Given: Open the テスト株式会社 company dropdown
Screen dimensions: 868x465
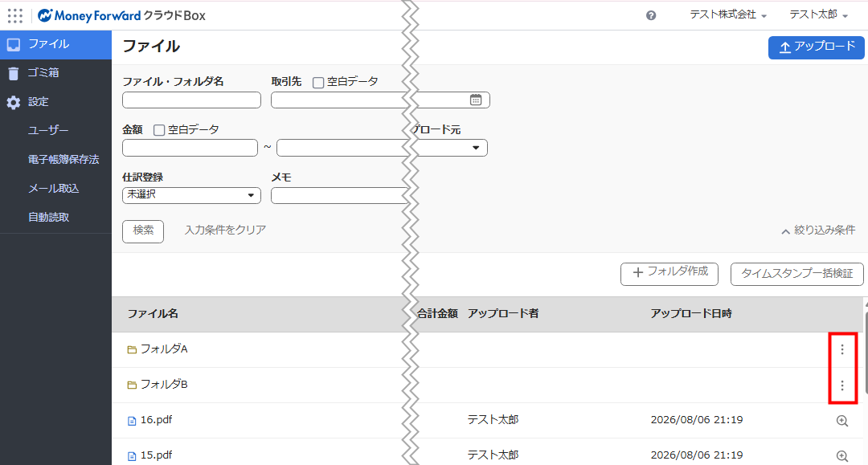Looking at the screenshot, I should click(x=728, y=15).
